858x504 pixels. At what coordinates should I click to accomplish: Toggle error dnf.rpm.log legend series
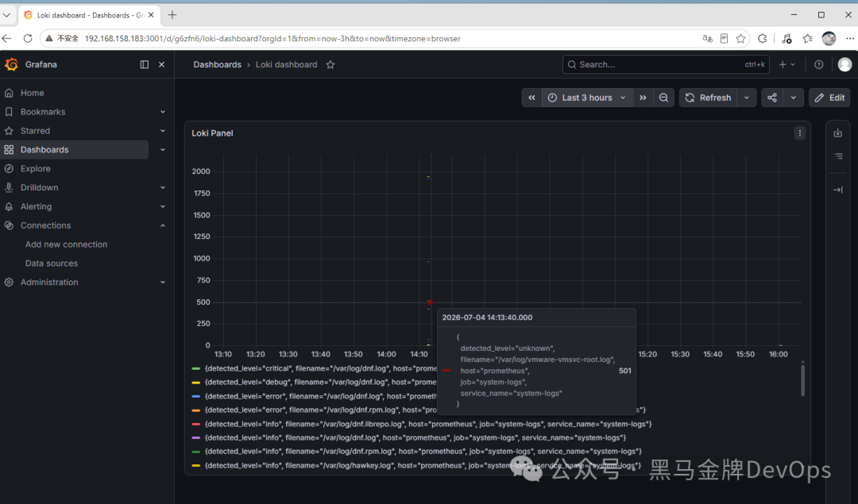315,410
